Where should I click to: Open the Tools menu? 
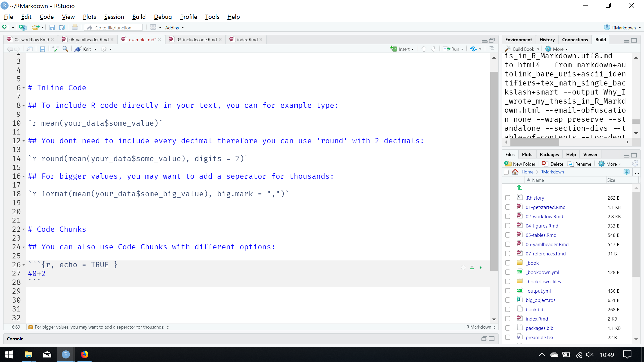[212, 17]
